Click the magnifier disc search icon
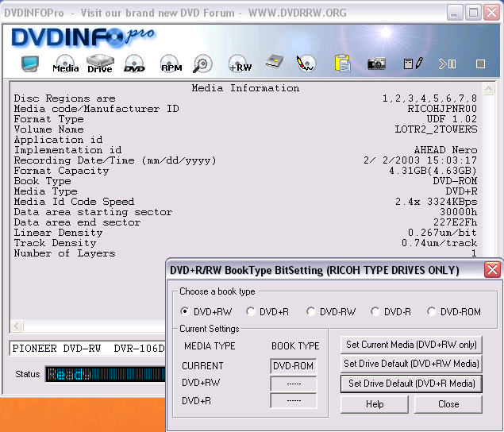 202,64
